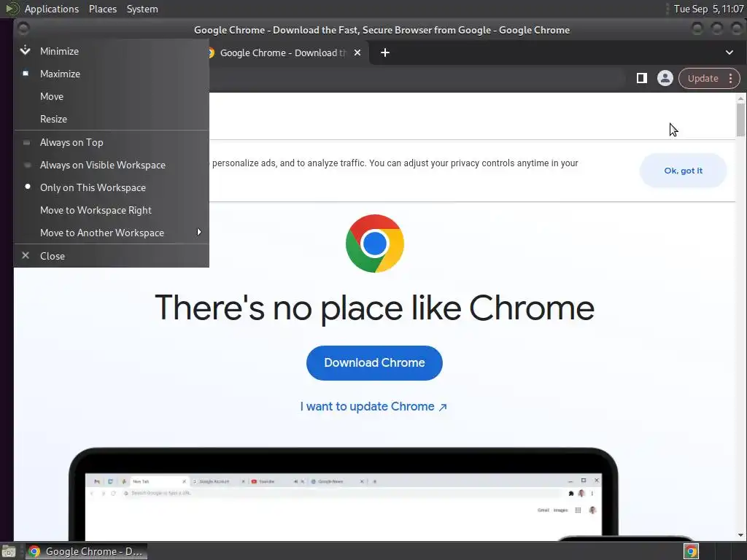747x560 pixels.
Task: Select Move in the window menu
Action: tap(111, 96)
